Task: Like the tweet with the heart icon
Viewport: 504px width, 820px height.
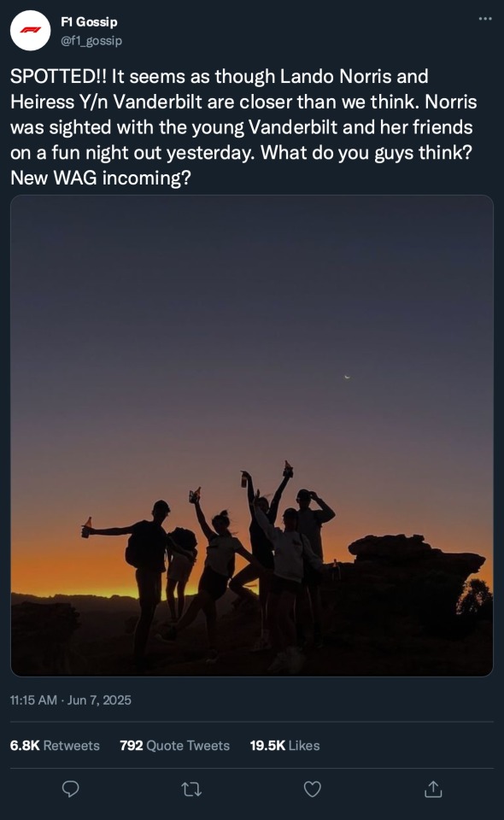Action: coord(312,788)
